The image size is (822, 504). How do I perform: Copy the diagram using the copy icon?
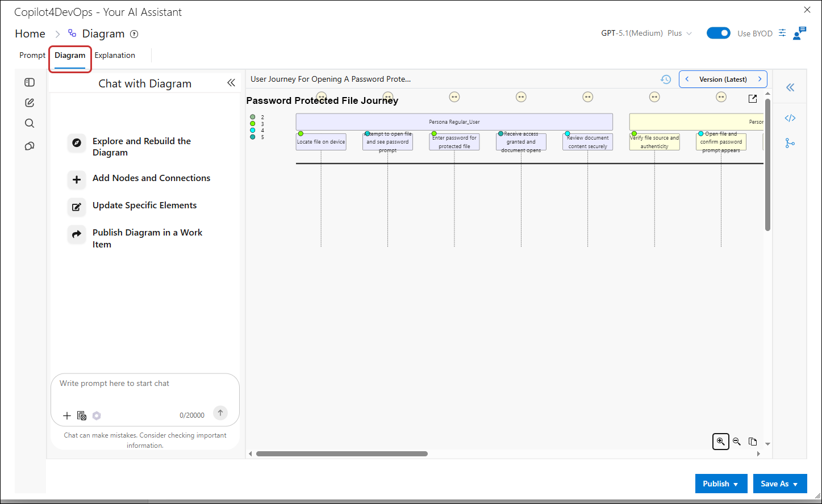pos(753,442)
